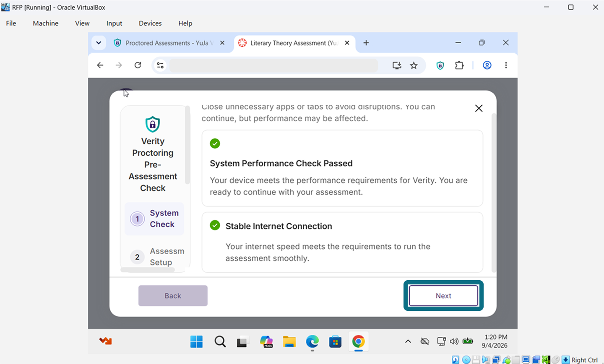Click the Chrome icon on the taskbar

click(358, 341)
